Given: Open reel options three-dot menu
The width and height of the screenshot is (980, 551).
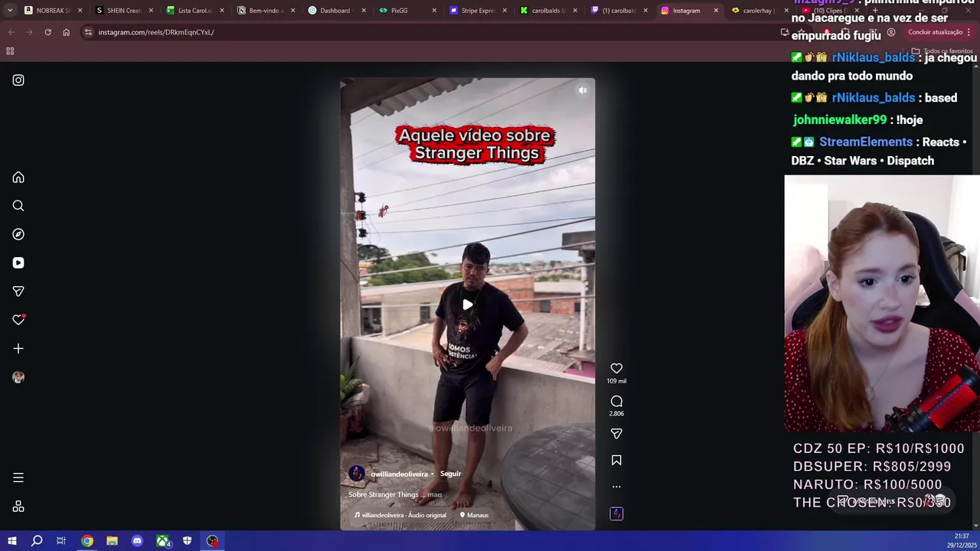Looking at the screenshot, I should click(x=616, y=486).
